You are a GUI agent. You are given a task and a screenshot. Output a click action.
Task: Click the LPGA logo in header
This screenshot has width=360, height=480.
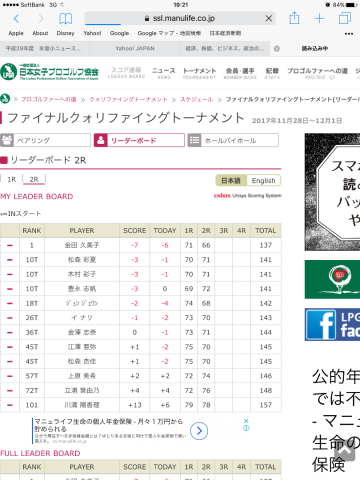point(50,72)
